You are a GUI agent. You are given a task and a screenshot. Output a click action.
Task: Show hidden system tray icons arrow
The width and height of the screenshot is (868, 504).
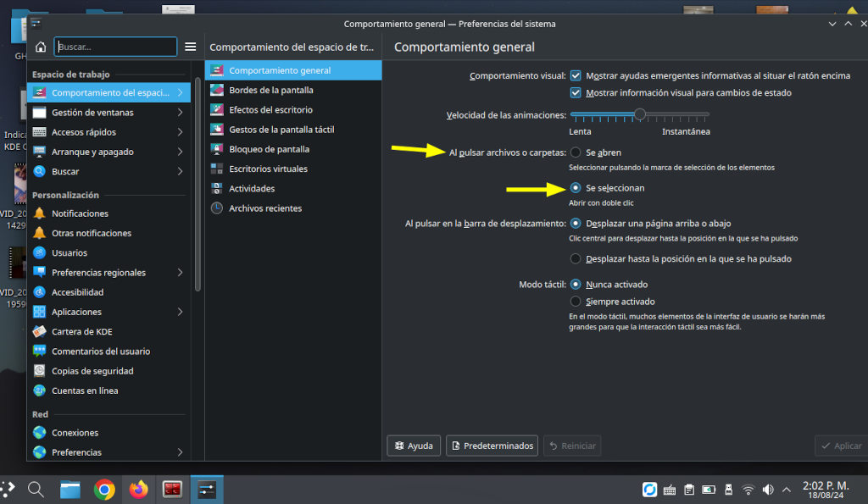[x=787, y=490]
